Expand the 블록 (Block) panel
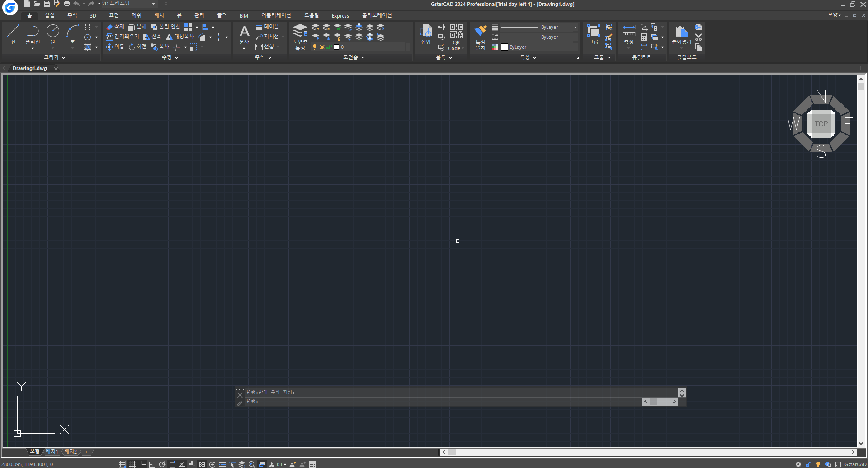 (x=444, y=57)
